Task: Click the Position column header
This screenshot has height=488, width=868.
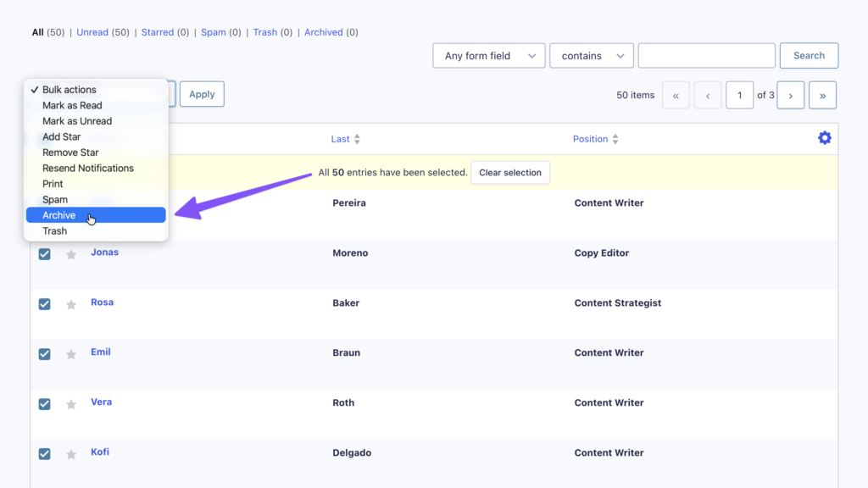Action: click(590, 140)
